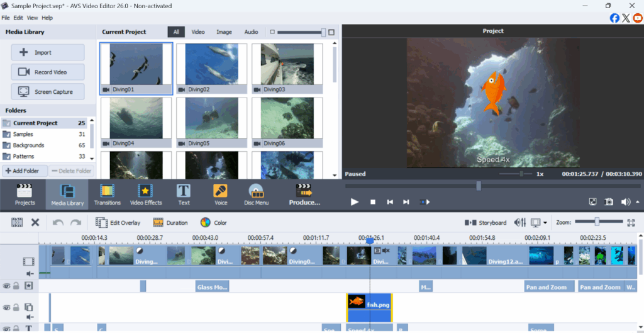
Task: Select the Backgrounds folder
Action: click(45, 145)
